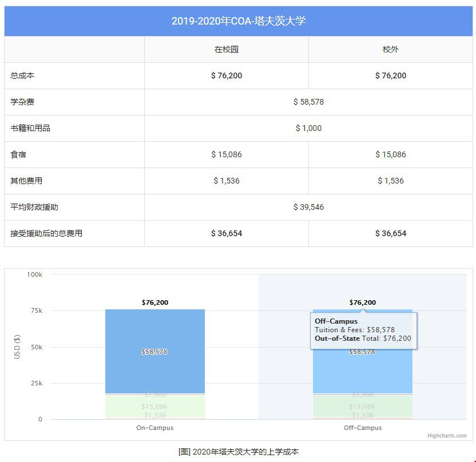Click the chart caption [图] 2020年塔夫茨大学的上学成本
Image resolution: width=476 pixels, height=462 pixels.
(239, 452)
